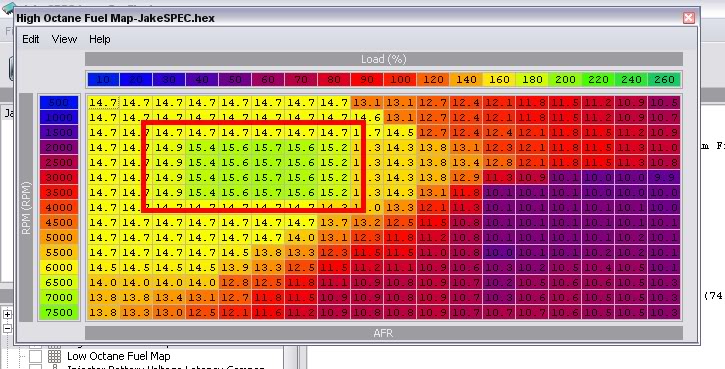Select the 5000 RPM axis cell

[59, 238]
